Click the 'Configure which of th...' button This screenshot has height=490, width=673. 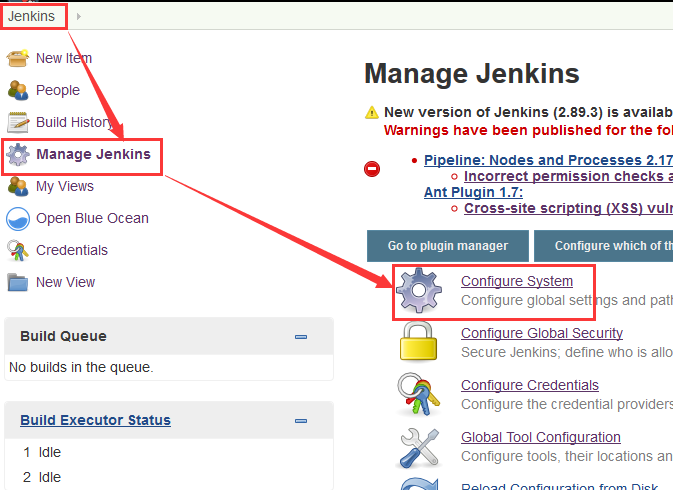603,246
